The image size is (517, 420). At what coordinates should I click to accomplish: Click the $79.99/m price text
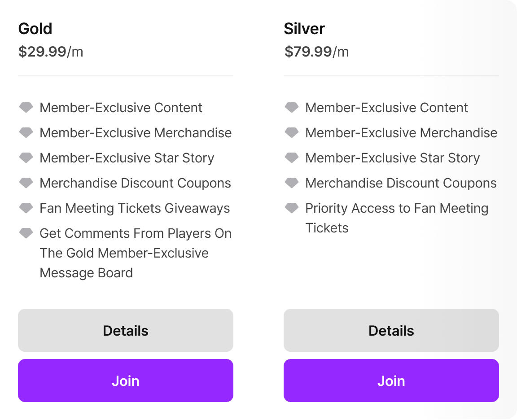(316, 52)
